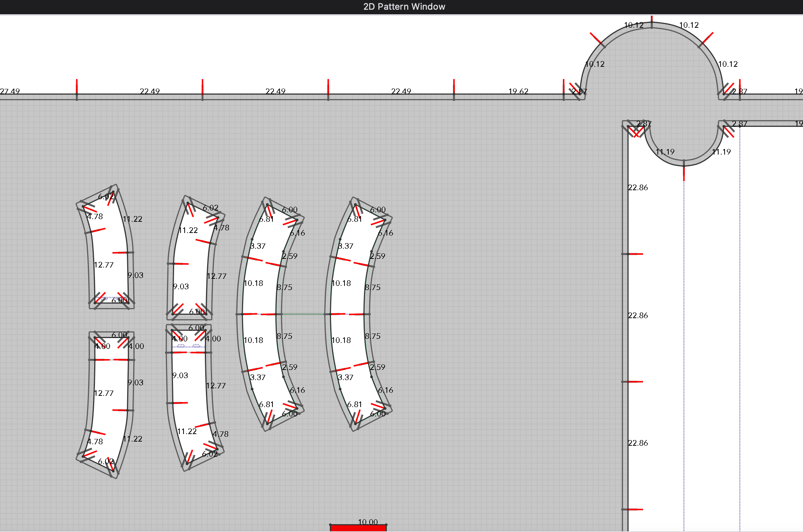Click the 6.02 label on lower-left curved piece
Screen dimensions: 803x532
(x=106, y=461)
